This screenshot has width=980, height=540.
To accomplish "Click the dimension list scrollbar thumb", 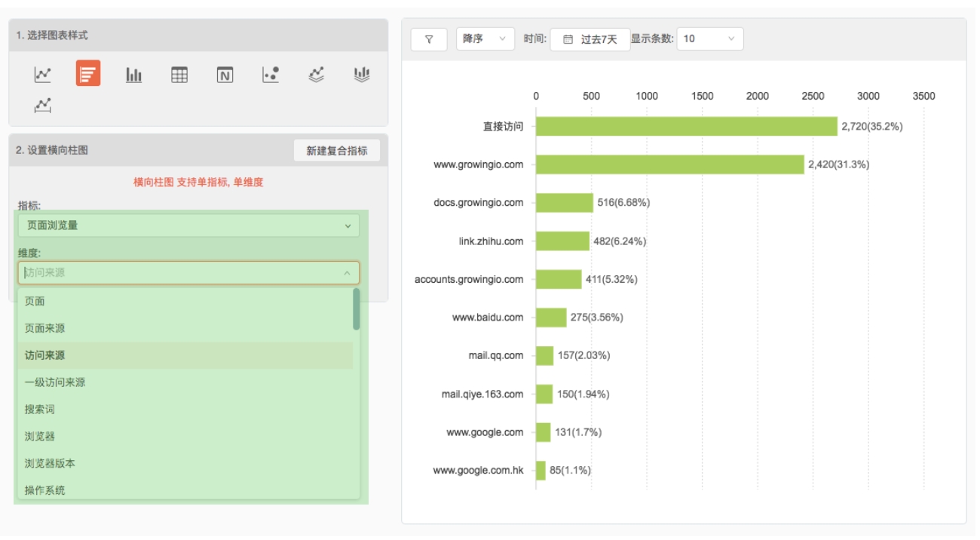I will tap(357, 309).
